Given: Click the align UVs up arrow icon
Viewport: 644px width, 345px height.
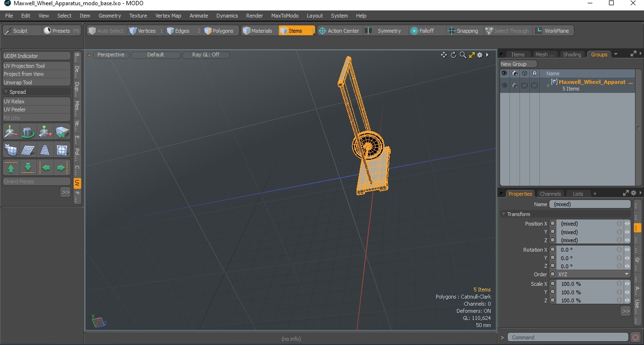Looking at the screenshot, I should pos(11,167).
